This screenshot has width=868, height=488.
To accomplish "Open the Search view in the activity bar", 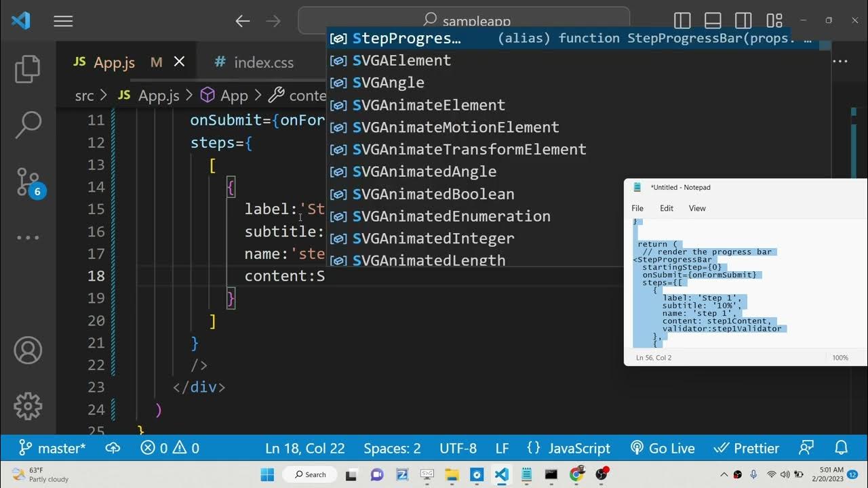I will [28, 124].
